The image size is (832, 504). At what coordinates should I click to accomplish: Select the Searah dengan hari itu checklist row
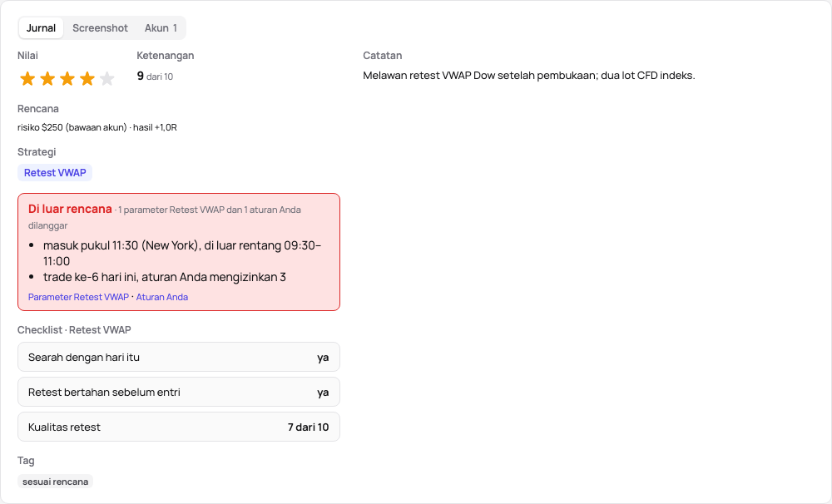(179, 357)
